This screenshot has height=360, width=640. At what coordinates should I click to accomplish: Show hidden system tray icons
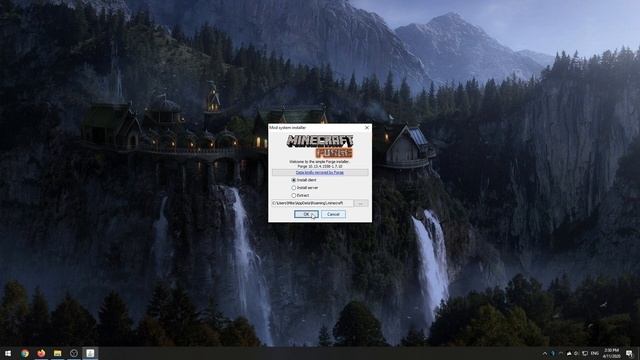(545, 353)
